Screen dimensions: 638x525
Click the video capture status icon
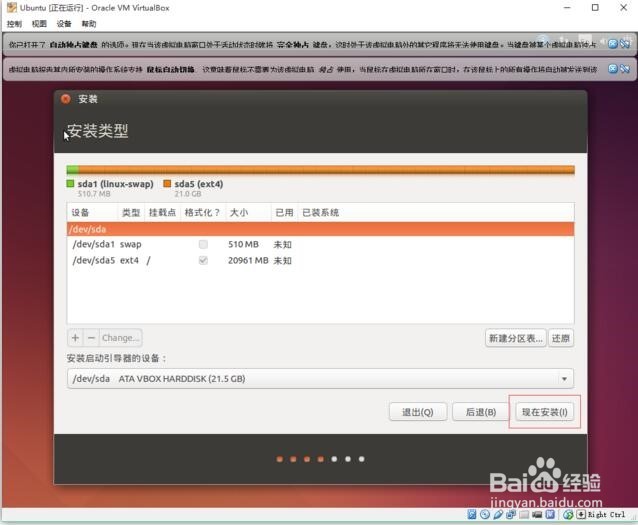[x=537, y=515]
